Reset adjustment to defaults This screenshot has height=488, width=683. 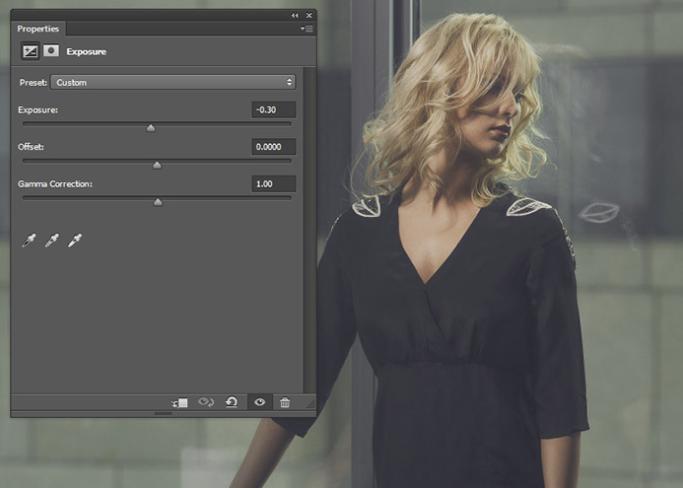[232, 402]
